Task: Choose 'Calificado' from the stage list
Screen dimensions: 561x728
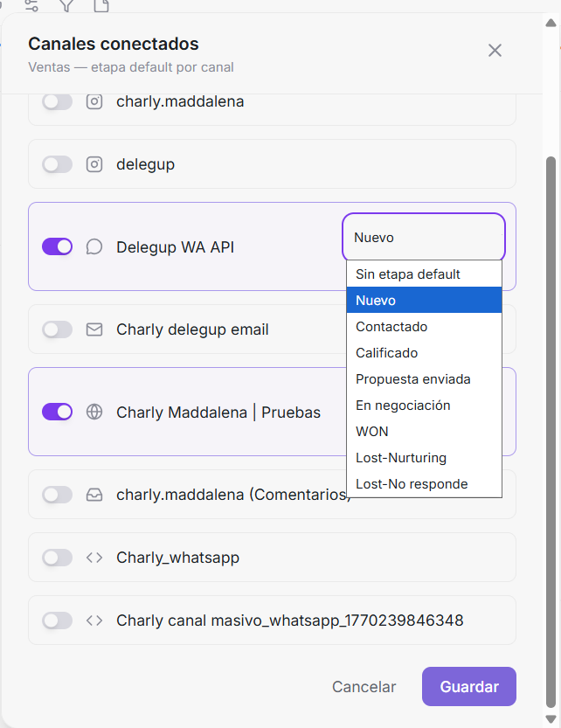Action: 424,352
